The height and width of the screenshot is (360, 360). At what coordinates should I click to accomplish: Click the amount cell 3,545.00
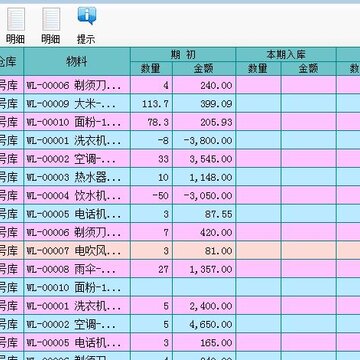[x=204, y=159]
